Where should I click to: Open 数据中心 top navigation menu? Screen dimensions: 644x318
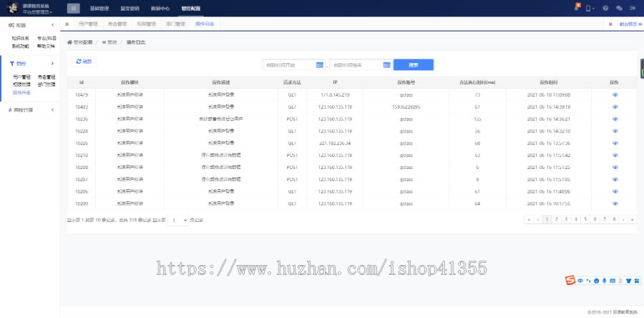point(160,8)
